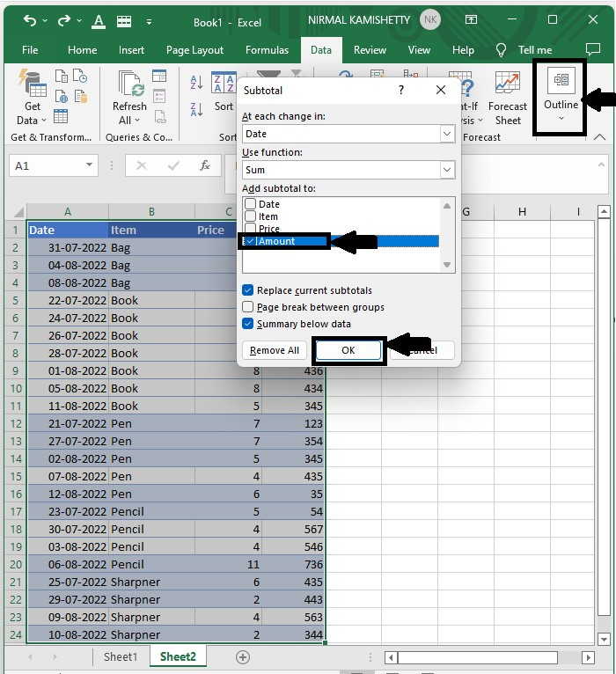616x674 pixels.
Task: Click the Undo arrow icon
Action: [30, 20]
